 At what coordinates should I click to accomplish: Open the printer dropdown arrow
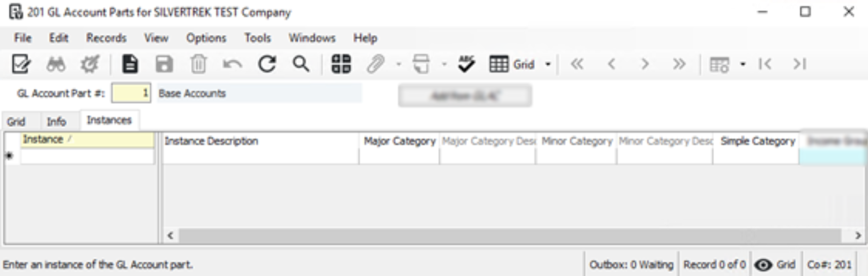(444, 64)
